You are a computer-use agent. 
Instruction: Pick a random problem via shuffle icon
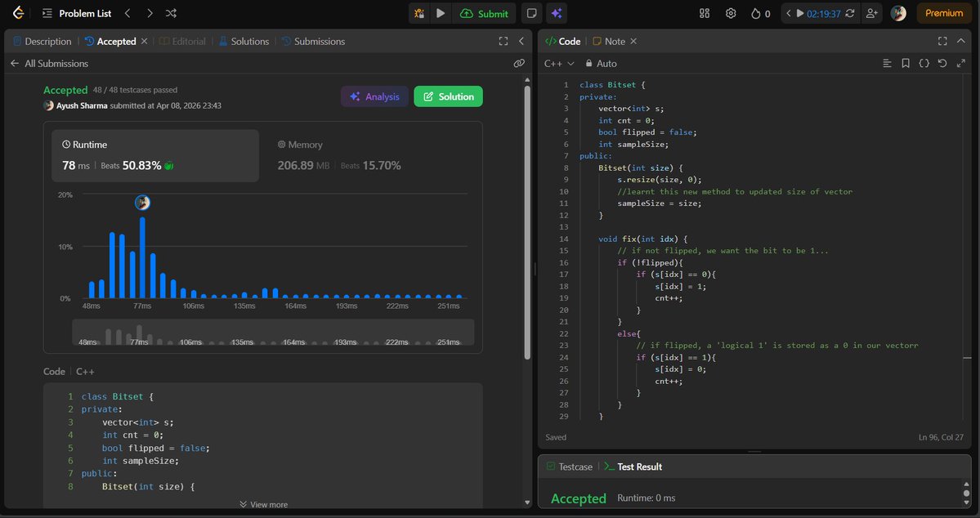click(x=171, y=13)
